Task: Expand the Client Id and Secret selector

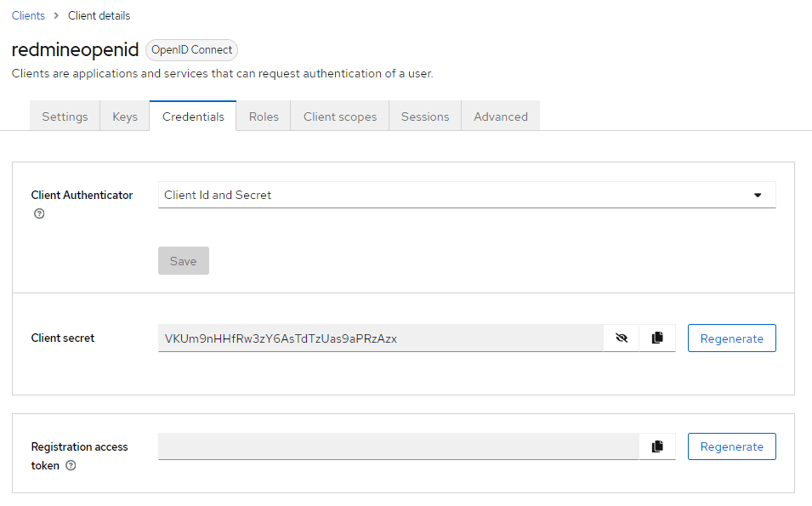Action: 468,195
